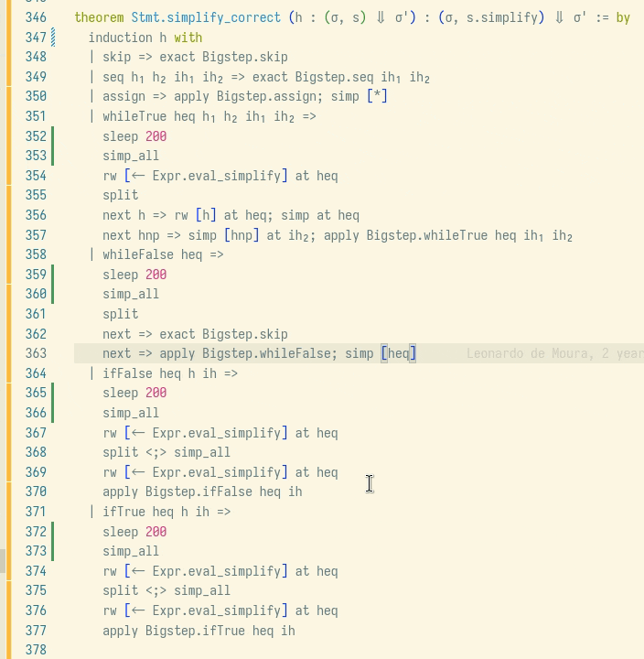This screenshot has height=659, width=644.
Task: Click 'whileFalse' on line 358
Action: pos(138,254)
